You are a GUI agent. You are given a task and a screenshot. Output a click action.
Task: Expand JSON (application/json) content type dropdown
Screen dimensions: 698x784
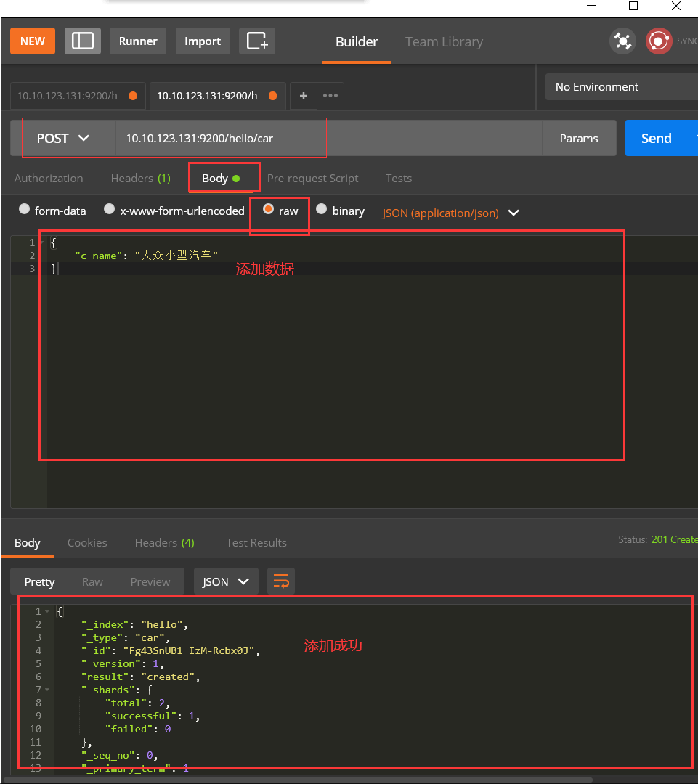(x=450, y=213)
